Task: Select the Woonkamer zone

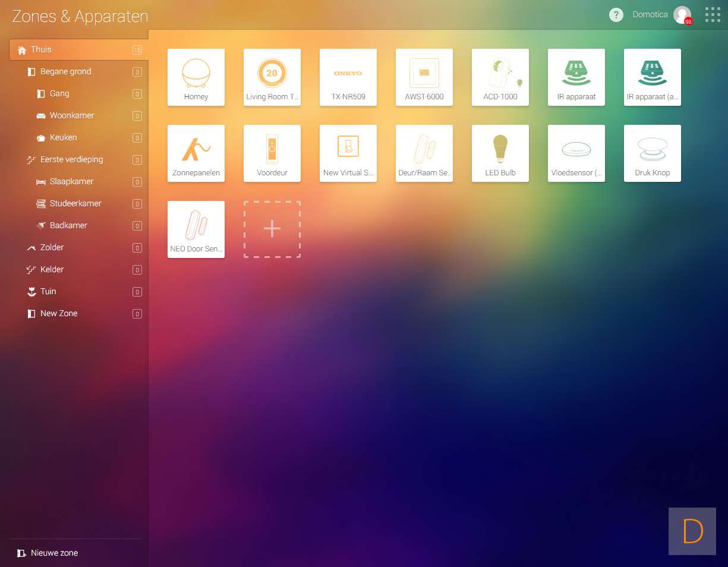Action: click(71, 116)
